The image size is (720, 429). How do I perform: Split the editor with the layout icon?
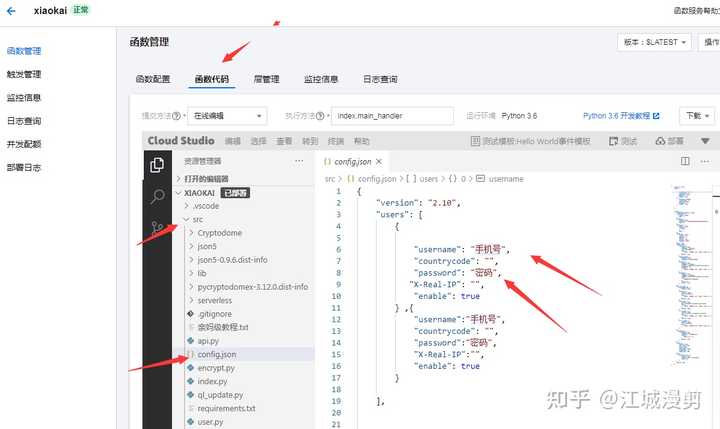click(x=685, y=161)
